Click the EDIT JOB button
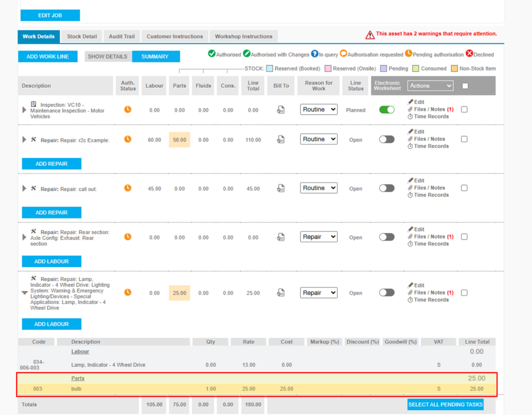 point(50,15)
